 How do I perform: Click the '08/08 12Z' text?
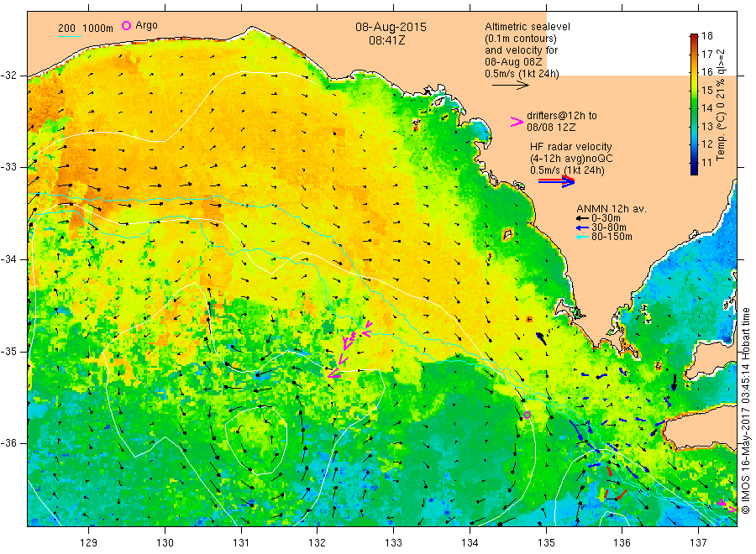pyautogui.click(x=551, y=128)
